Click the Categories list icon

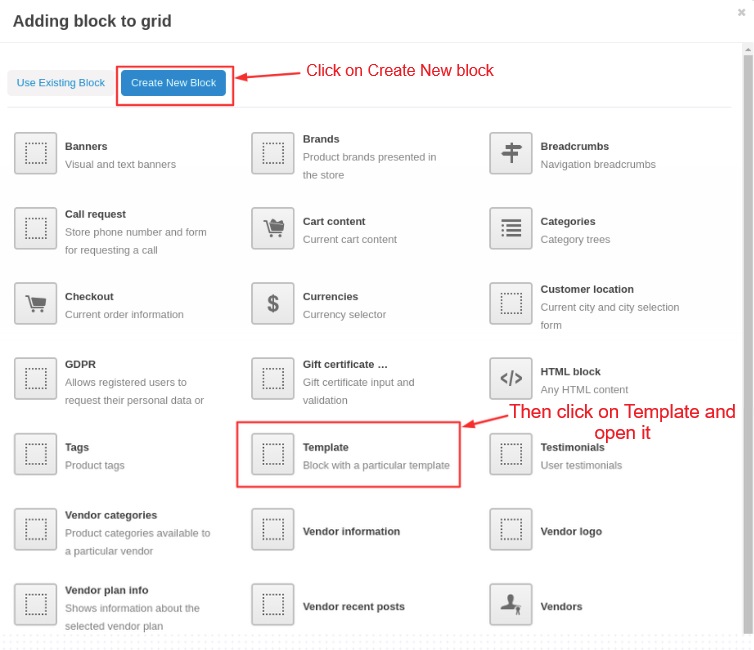click(x=511, y=228)
